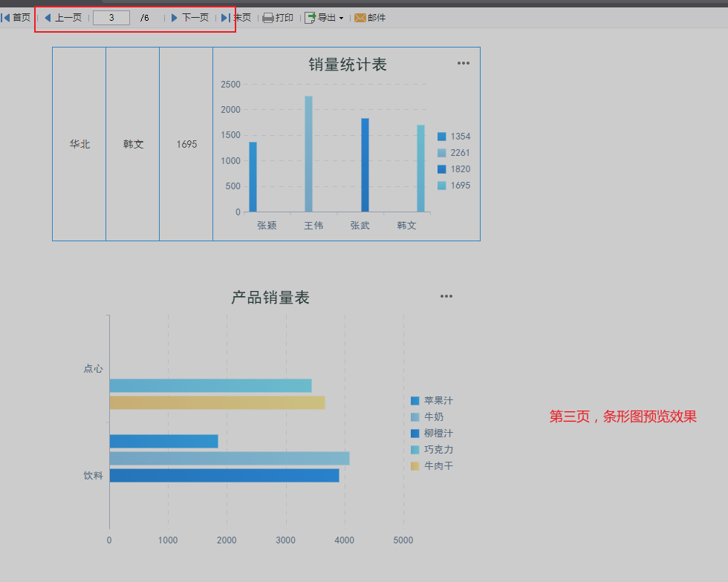
Task: Select the 韩文 column bar in chart
Action: [x=420, y=169]
